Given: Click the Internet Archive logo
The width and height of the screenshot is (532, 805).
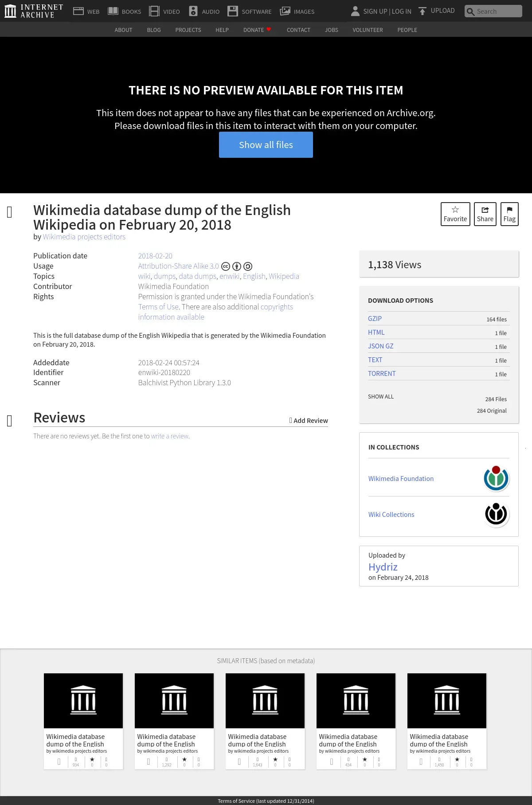Looking at the screenshot, I should (34, 11).
